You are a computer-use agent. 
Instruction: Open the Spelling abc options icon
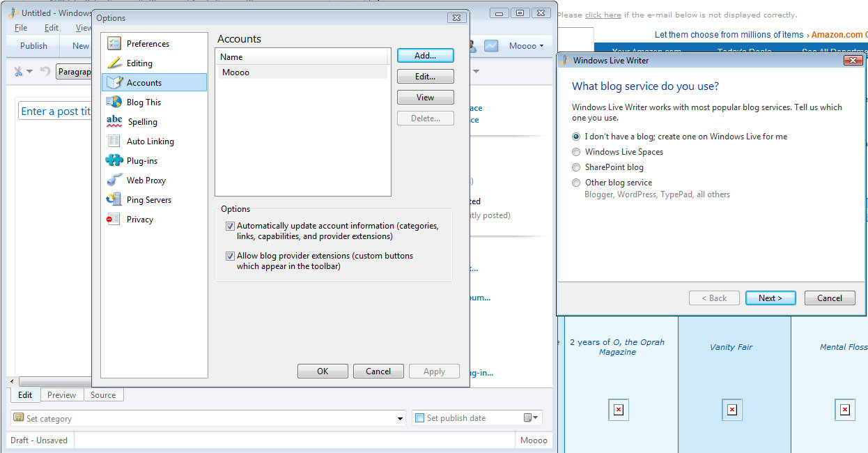click(x=114, y=121)
